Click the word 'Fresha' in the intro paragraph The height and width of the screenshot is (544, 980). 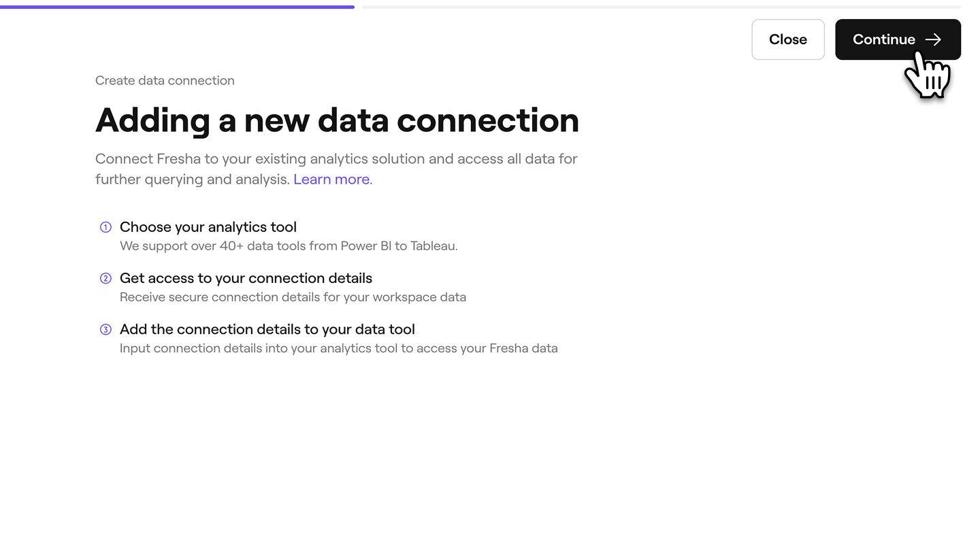178,158
